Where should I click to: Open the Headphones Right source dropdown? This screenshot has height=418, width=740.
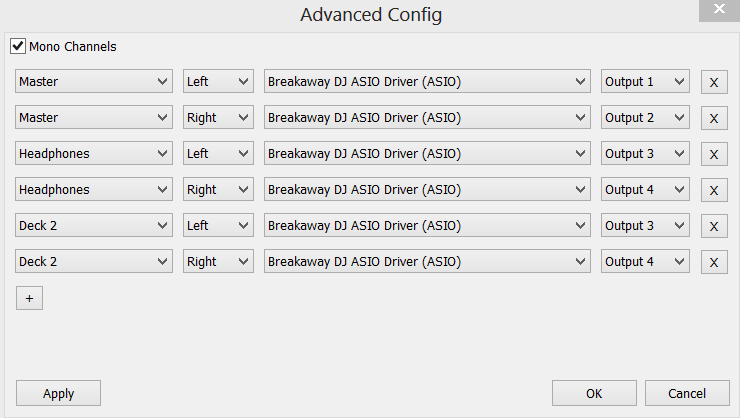coord(95,190)
